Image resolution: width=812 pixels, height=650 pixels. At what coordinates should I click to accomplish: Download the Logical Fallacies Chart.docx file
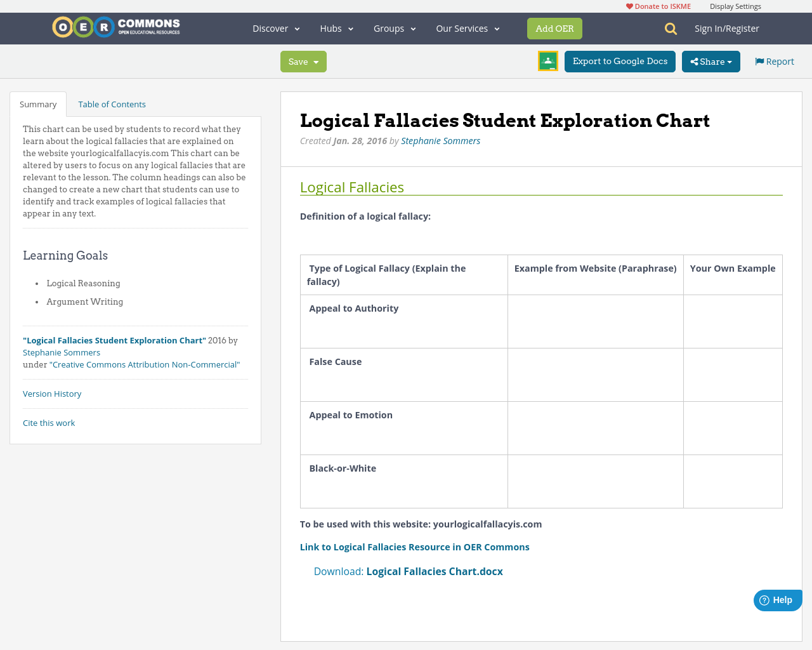(x=435, y=571)
